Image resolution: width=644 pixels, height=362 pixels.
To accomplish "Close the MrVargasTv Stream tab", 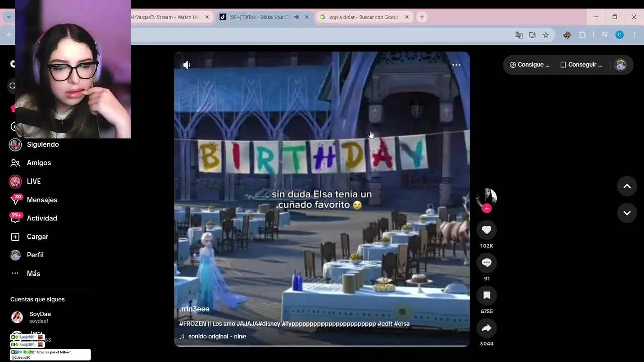I will 207,17.
